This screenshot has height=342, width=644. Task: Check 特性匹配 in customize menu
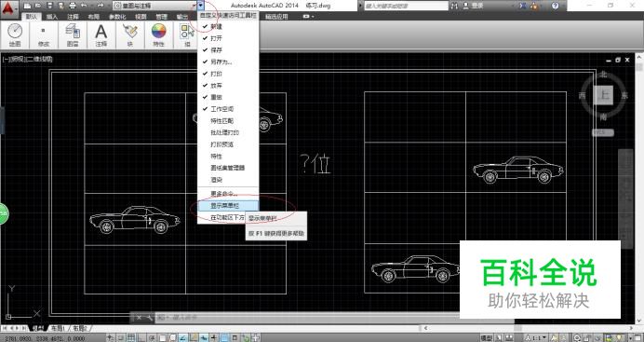click(228, 121)
